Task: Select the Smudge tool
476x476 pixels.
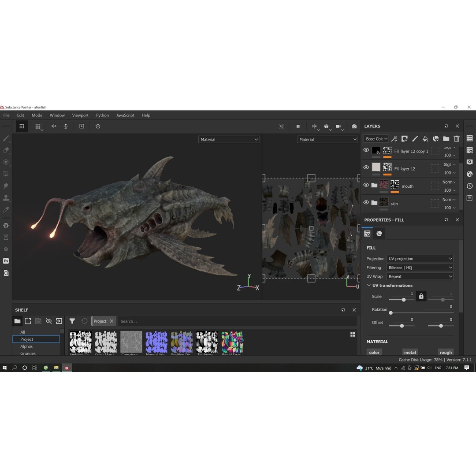Action: tap(6, 186)
